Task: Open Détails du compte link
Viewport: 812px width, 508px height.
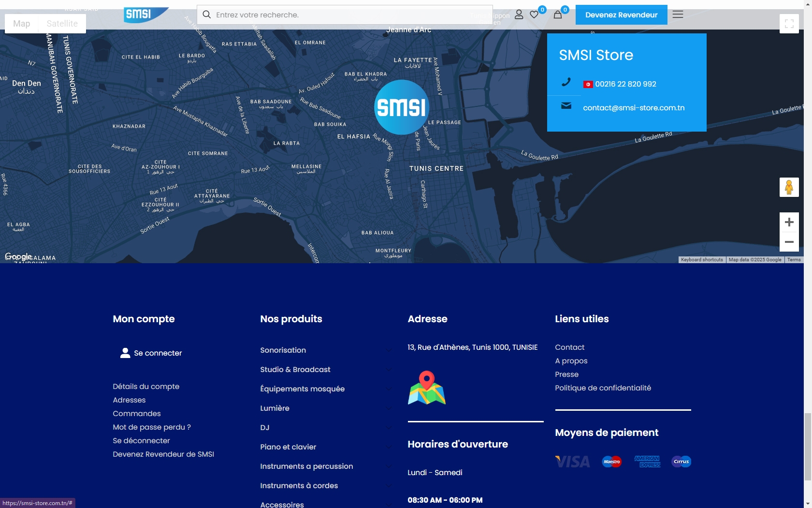Action: pos(146,387)
